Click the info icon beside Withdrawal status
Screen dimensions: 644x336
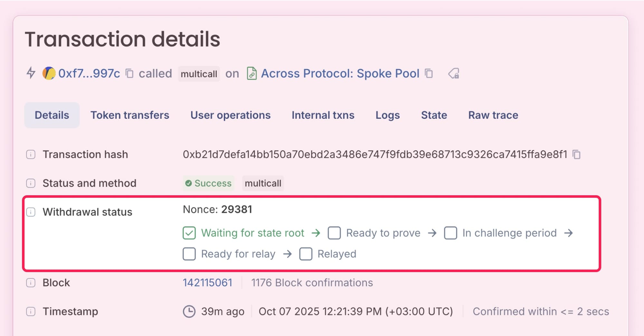[31, 212]
